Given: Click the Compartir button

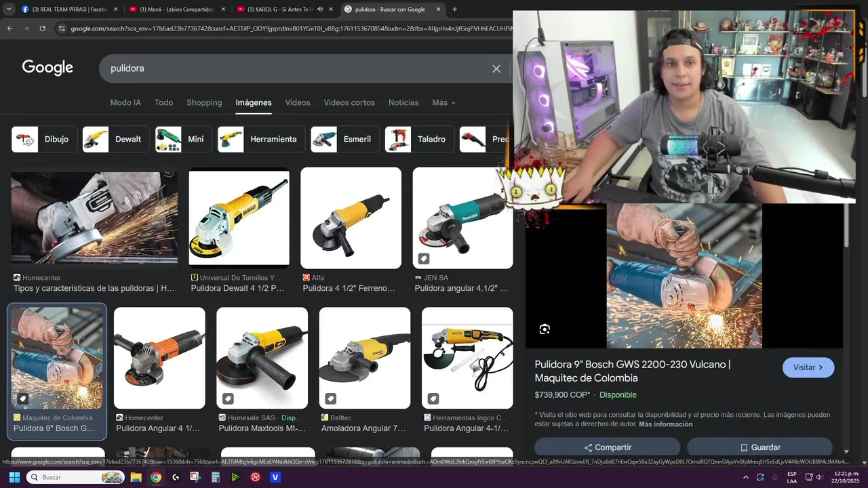Looking at the screenshot, I should (608, 447).
